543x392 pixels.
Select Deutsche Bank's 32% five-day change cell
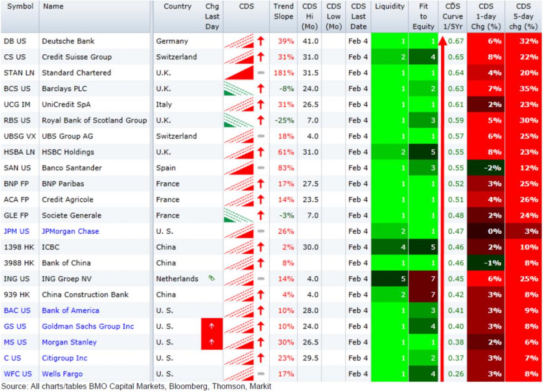click(524, 41)
